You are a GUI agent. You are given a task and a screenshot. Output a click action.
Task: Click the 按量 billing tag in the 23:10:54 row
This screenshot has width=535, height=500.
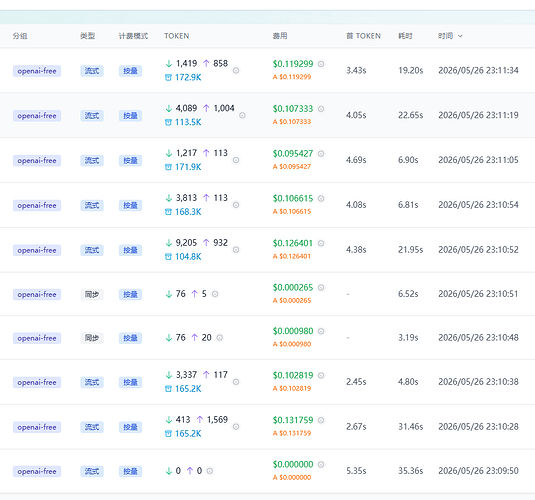[130, 205]
